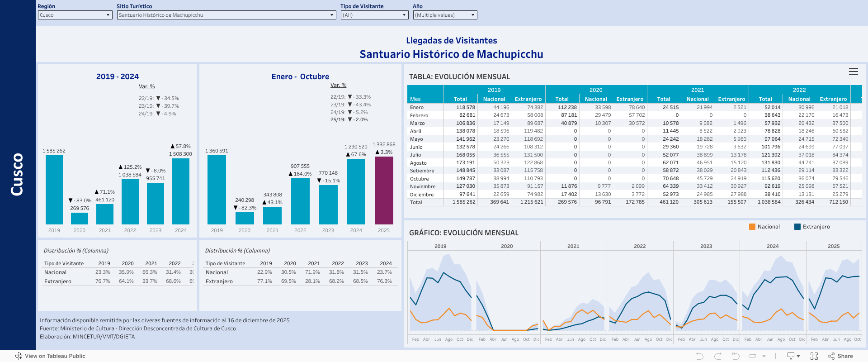Click the Refresh data icon in the bottom toolbar
The width and height of the screenshot is (868, 362).
pos(753,356)
